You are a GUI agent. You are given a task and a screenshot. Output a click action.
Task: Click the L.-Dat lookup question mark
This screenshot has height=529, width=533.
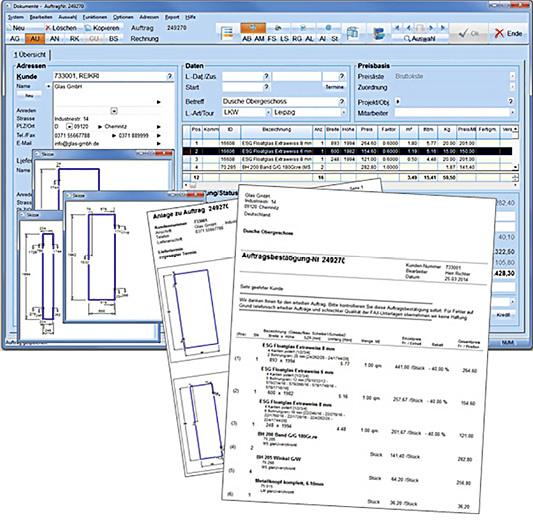click(266, 76)
